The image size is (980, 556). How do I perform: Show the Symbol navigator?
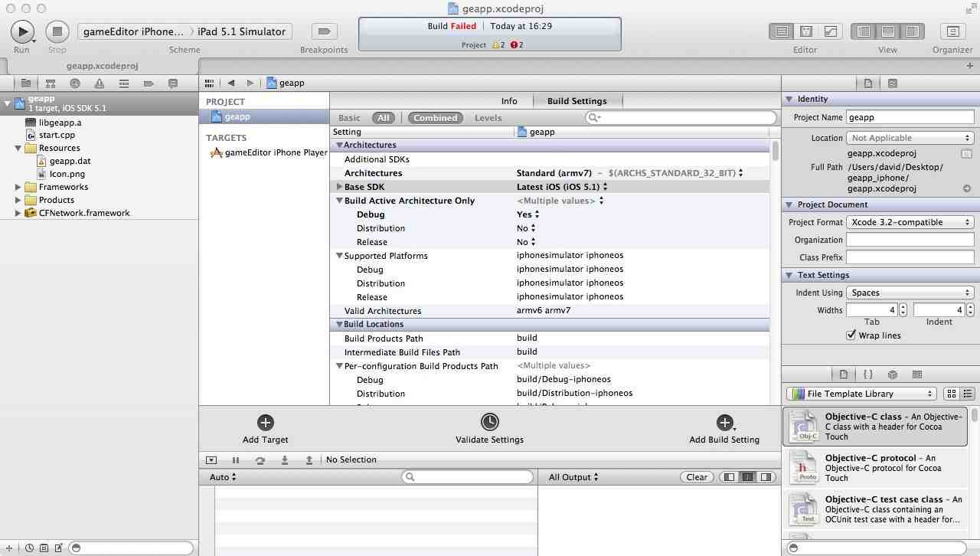51,83
